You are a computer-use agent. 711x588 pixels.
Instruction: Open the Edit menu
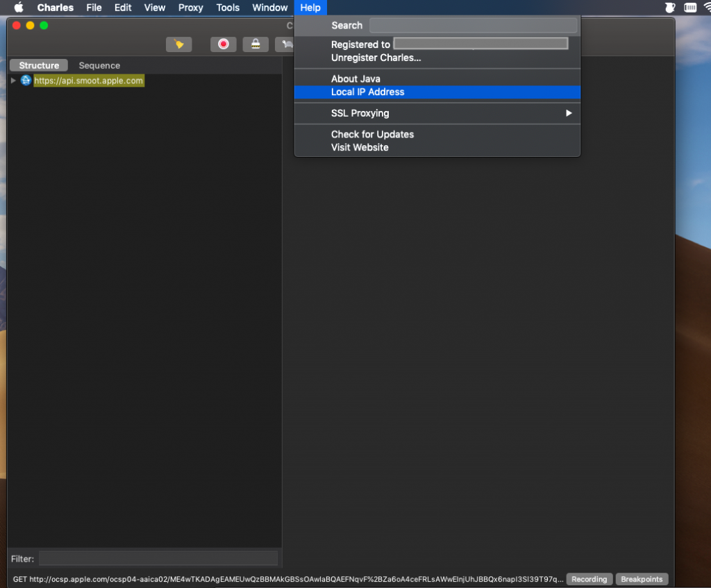123,7
